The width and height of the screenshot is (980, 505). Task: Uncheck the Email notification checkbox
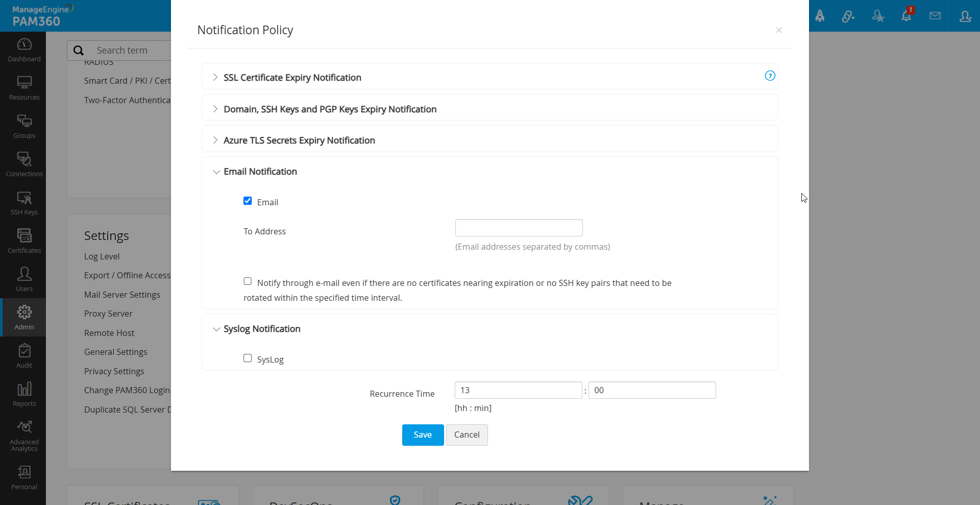pyautogui.click(x=248, y=201)
